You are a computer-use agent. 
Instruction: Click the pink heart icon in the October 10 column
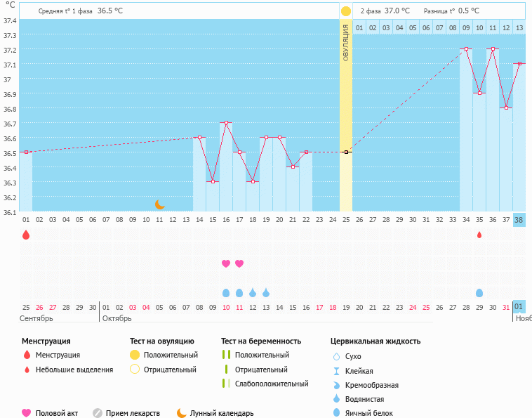pos(226,263)
